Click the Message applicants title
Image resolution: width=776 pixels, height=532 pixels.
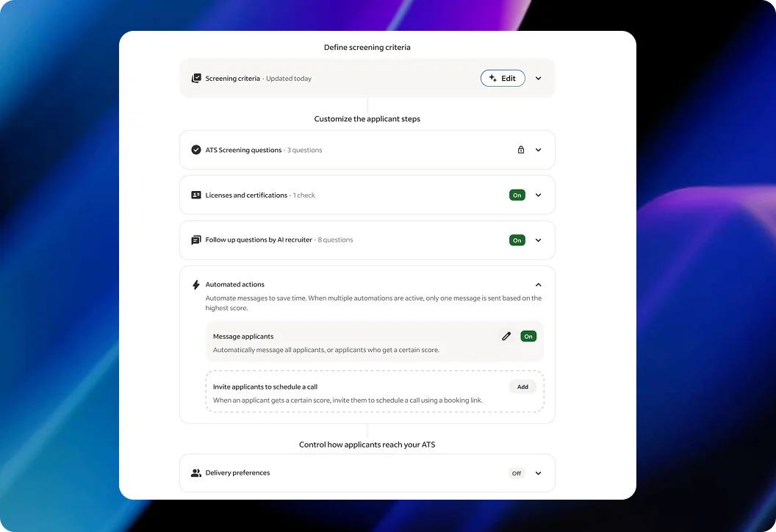[x=243, y=336]
